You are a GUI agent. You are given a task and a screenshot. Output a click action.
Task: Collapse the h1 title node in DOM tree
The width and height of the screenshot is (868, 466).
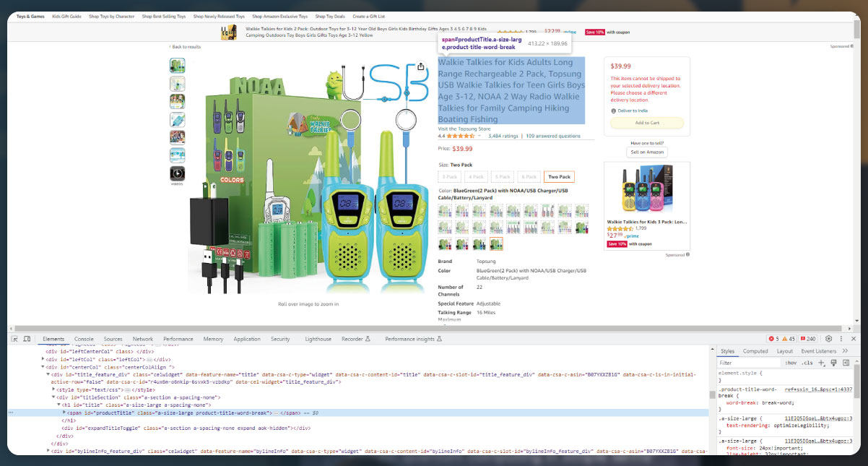point(58,405)
